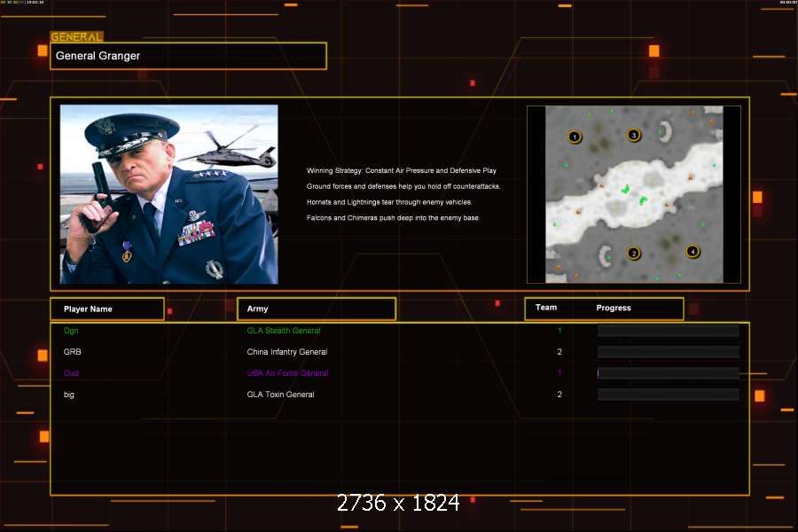The width and height of the screenshot is (798, 532).
Task: Click the Winning Strategy text line
Action: pyautogui.click(x=401, y=170)
